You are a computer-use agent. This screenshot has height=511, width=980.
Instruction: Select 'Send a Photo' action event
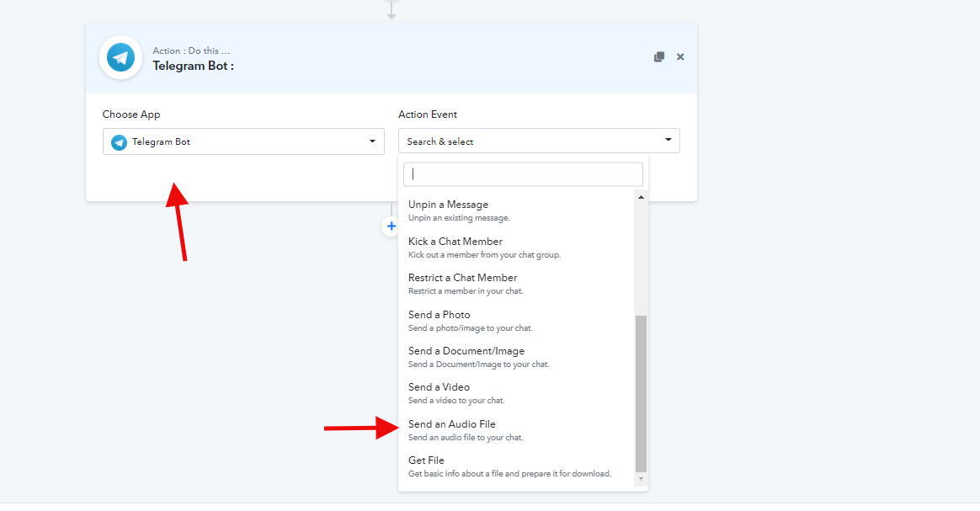pos(439,315)
